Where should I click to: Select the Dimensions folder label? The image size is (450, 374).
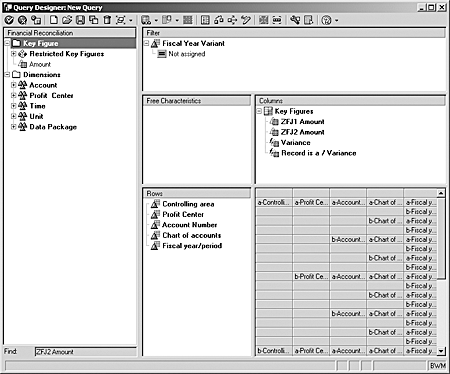coord(42,75)
